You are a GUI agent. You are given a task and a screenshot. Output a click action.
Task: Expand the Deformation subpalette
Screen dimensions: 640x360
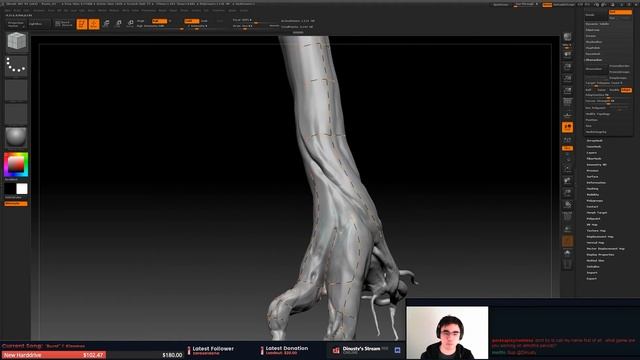pos(596,182)
